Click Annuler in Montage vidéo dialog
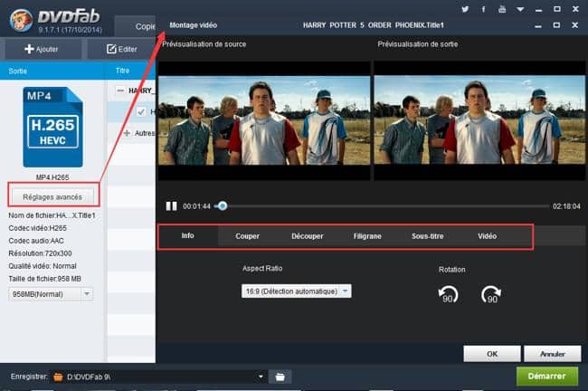Viewport: 588px width, 391px height. pos(553,354)
